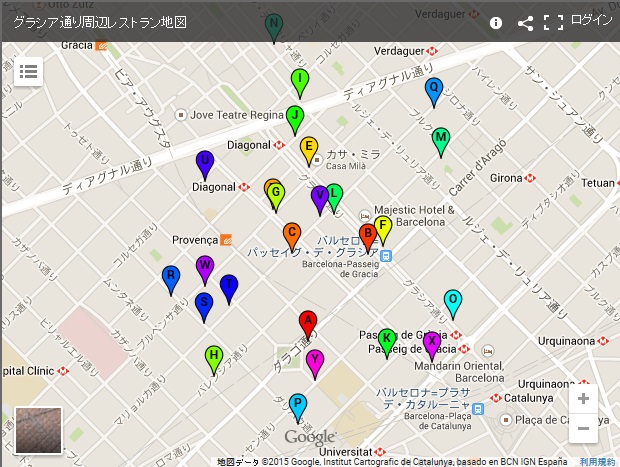The height and width of the screenshot is (467, 620).
Task: Select magenta marker X
Action: click(432, 346)
